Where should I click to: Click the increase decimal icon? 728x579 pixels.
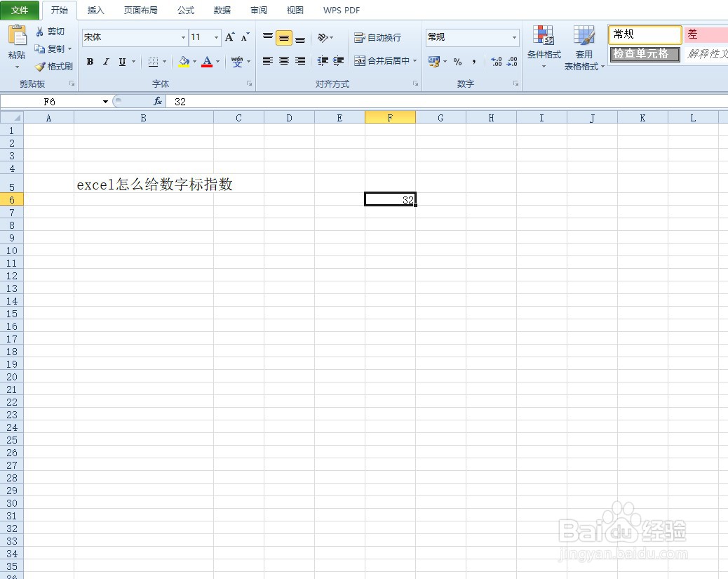(x=494, y=62)
